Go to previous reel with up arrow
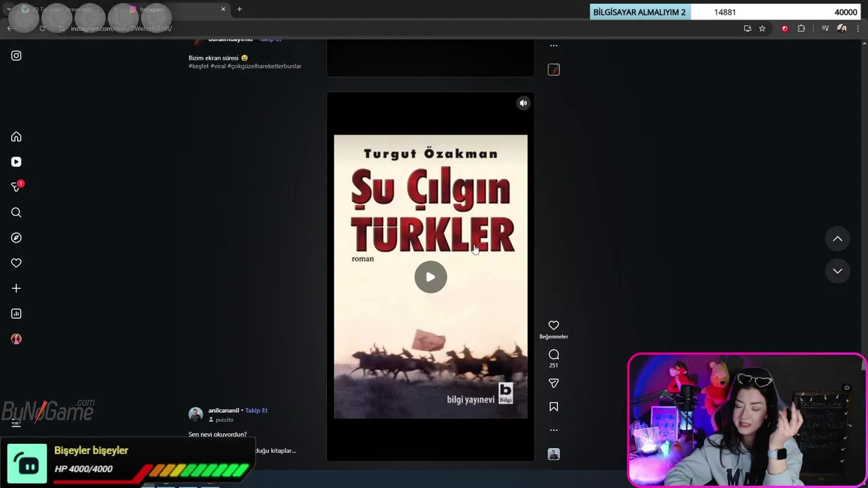Viewport: 868px width, 488px height. (x=837, y=239)
